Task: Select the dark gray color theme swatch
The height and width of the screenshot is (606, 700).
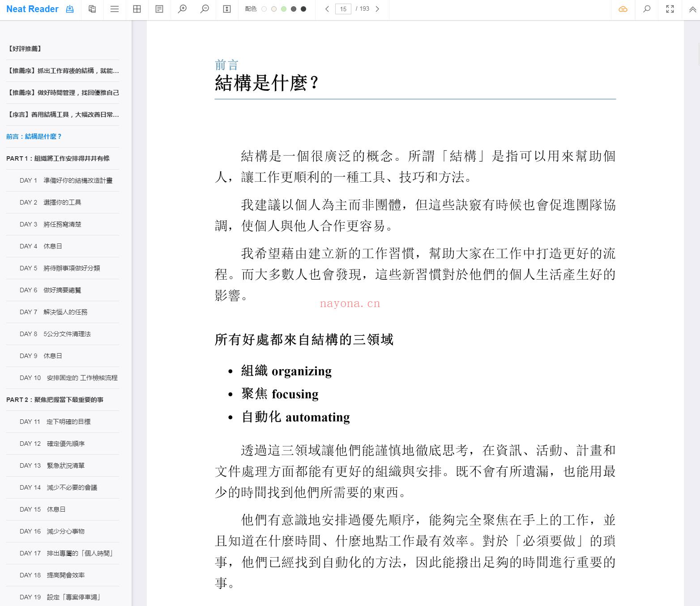Action: click(294, 9)
